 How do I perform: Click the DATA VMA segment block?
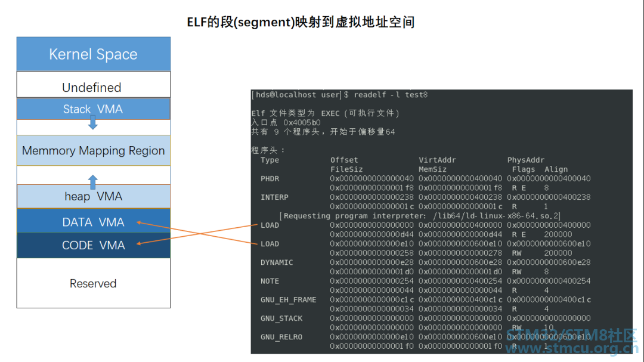(x=93, y=221)
